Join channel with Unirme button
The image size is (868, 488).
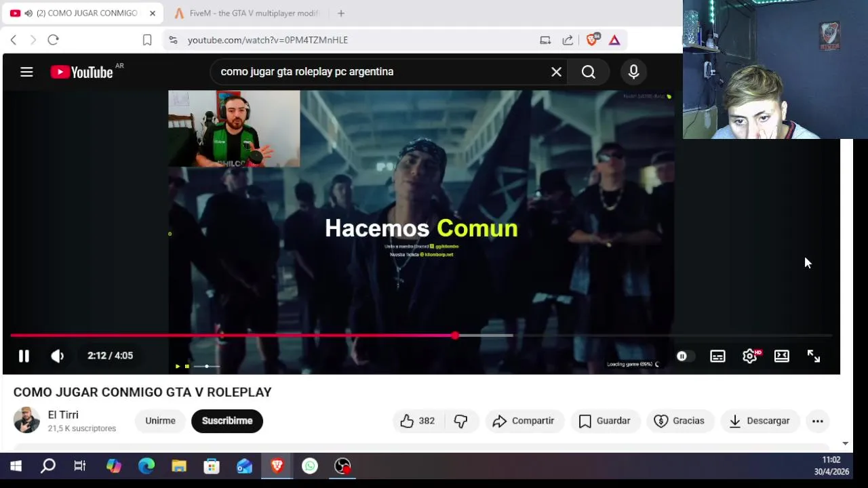(160, 421)
